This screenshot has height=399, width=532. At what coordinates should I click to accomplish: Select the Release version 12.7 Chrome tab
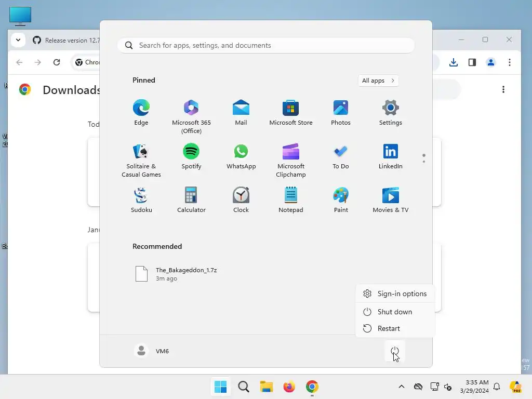[66, 40]
